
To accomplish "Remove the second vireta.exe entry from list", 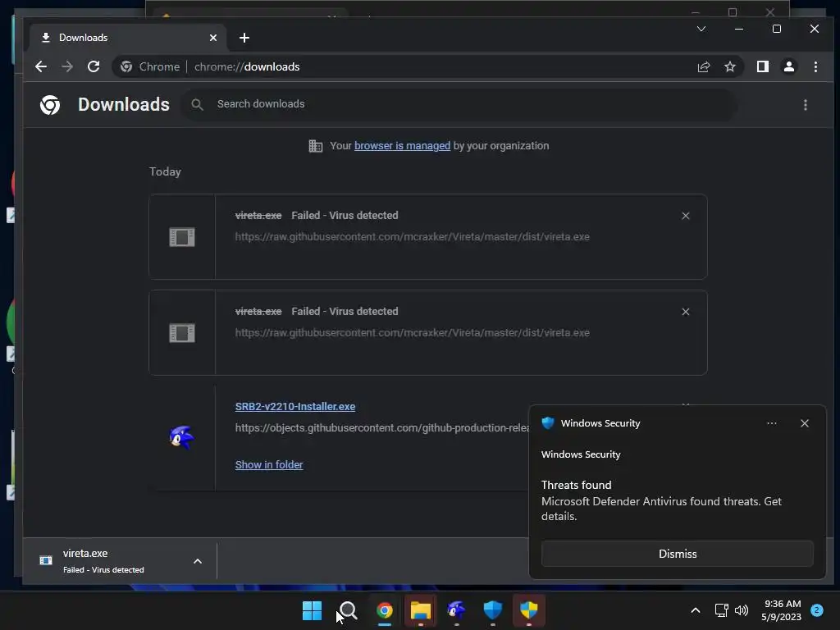I will (686, 312).
